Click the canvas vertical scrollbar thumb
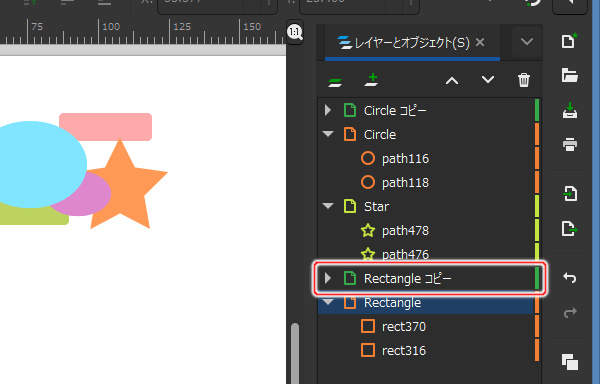This screenshot has height=384, width=600. 295,353
